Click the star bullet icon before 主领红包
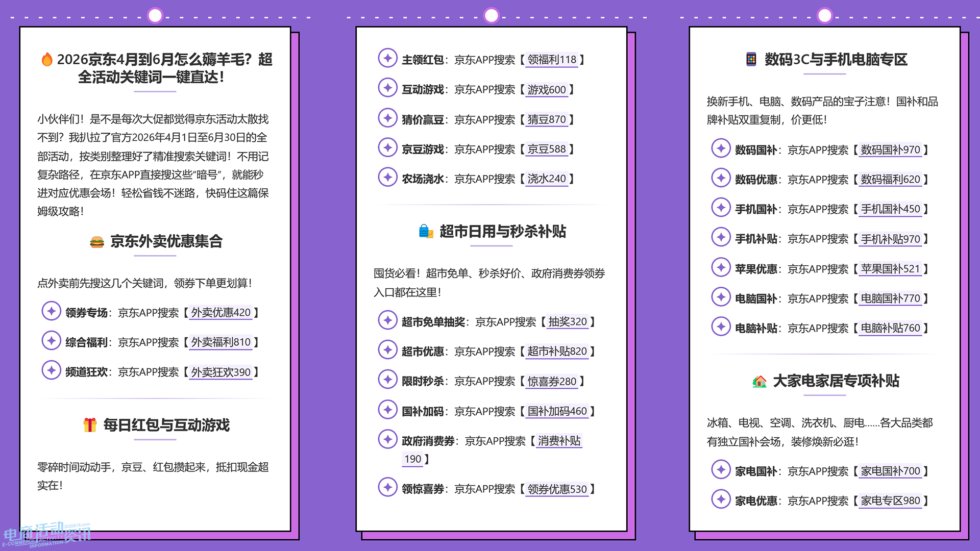 pos(388,58)
